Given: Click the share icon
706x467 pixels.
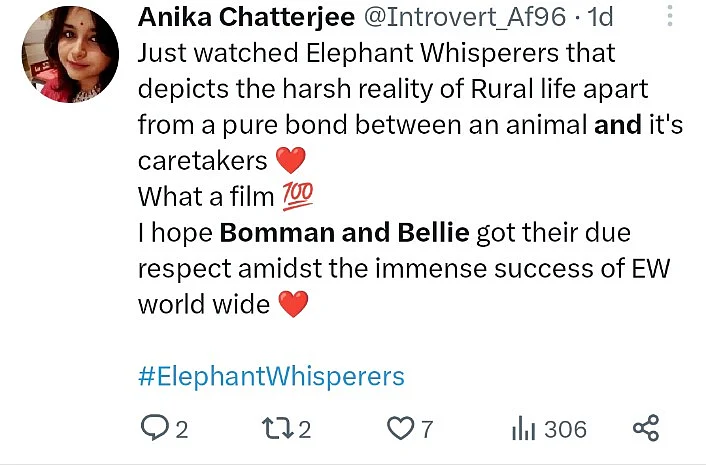Looking at the screenshot, I should [x=647, y=429].
